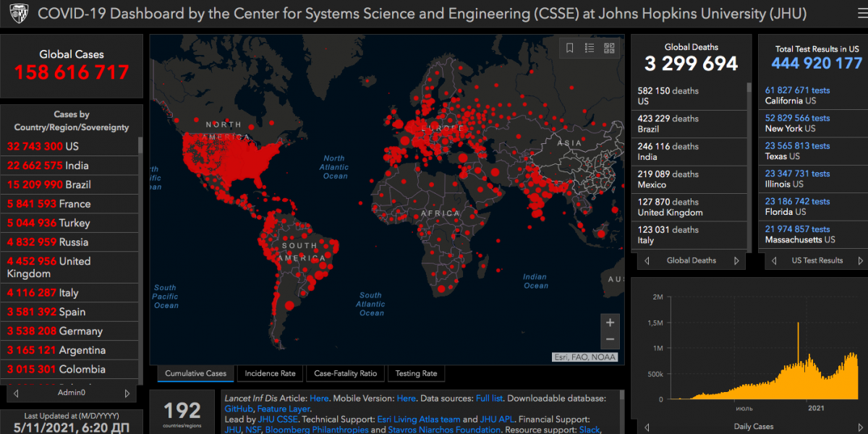Select Spain in the cases list
The image size is (868, 434).
[69, 312]
